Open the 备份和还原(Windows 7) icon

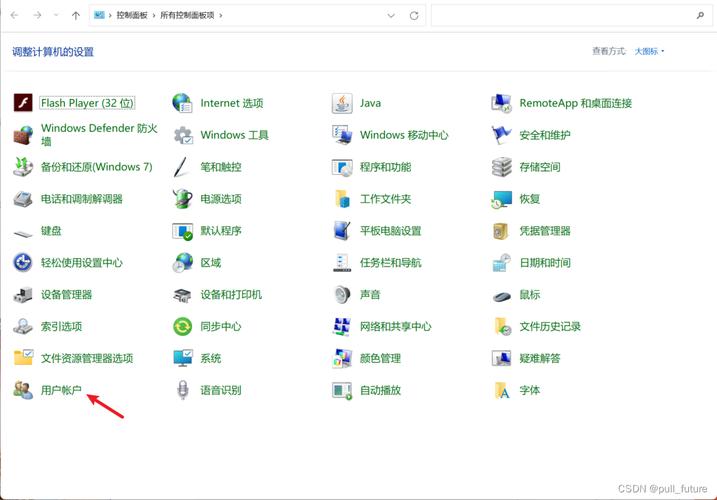[23, 167]
